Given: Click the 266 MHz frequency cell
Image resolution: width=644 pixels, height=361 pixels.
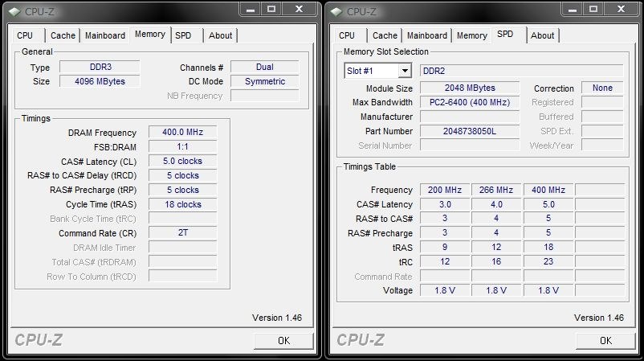Looking at the screenshot, I should click(x=496, y=190).
